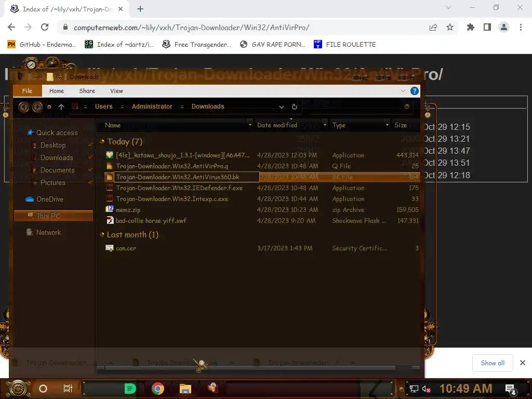The height and width of the screenshot is (399, 532).
Task: Click Show all downloads button
Action: (x=493, y=363)
